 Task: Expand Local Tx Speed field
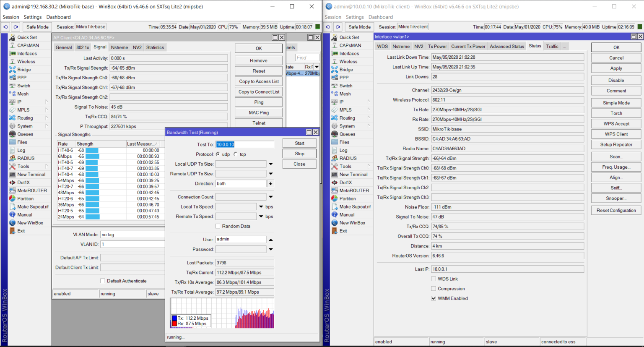[x=261, y=206]
